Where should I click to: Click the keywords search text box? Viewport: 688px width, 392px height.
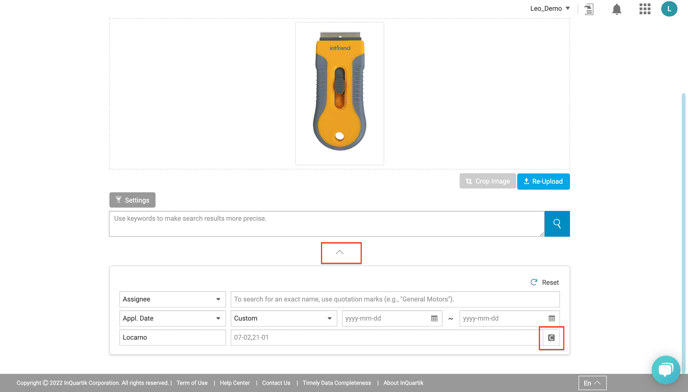point(326,224)
